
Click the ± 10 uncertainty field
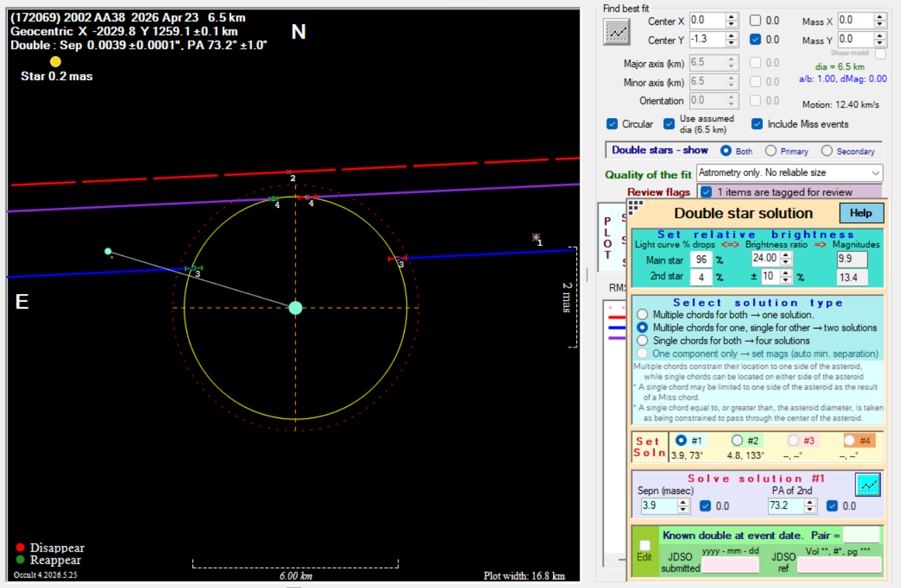tap(770, 276)
